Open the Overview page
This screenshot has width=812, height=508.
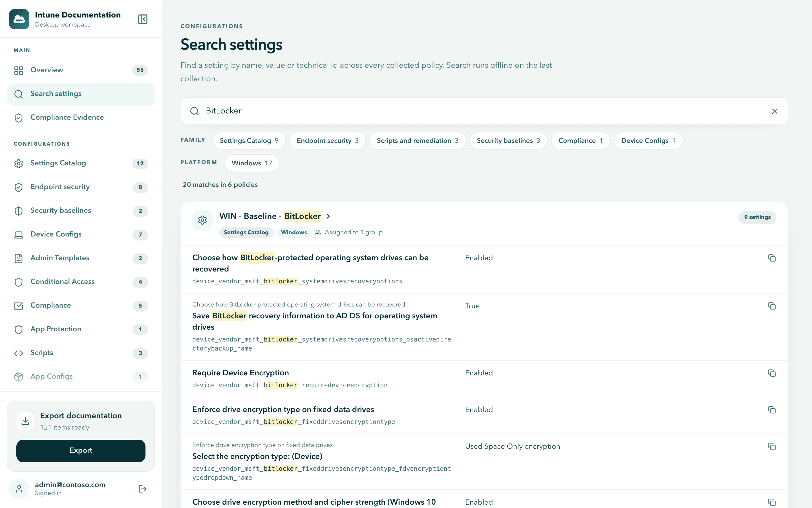81,70
